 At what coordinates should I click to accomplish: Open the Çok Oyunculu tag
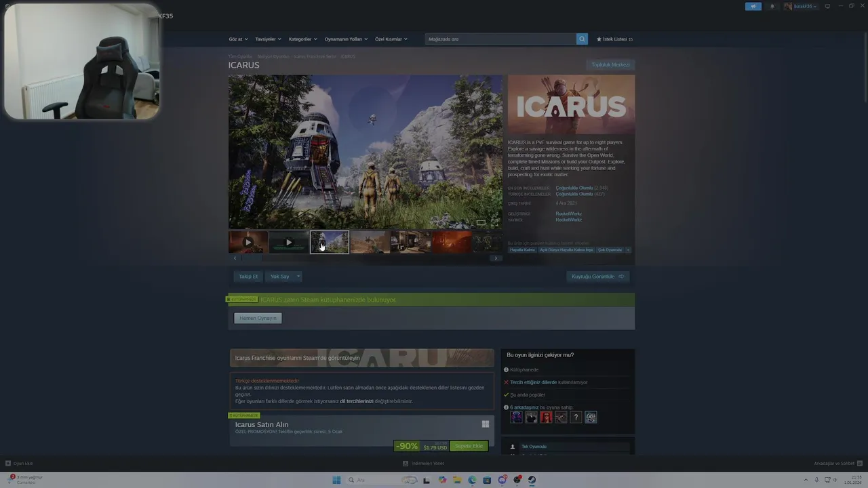coord(610,250)
